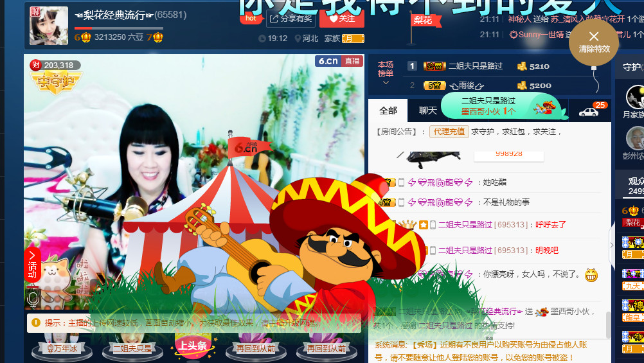This screenshot has width=644, height=363.
Task: Click the gold coin icon beside 5200
Action: tap(522, 85)
